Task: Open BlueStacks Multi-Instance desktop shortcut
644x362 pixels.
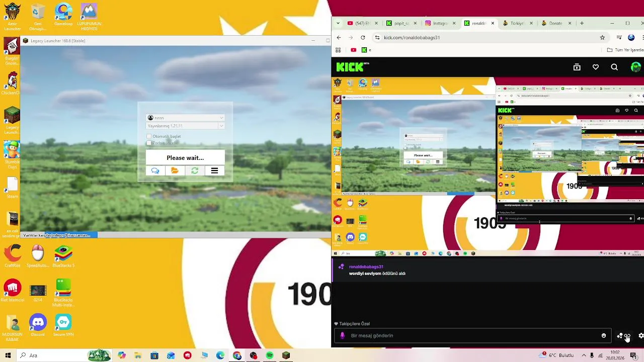Action: pyautogui.click(x=63, y=293)
